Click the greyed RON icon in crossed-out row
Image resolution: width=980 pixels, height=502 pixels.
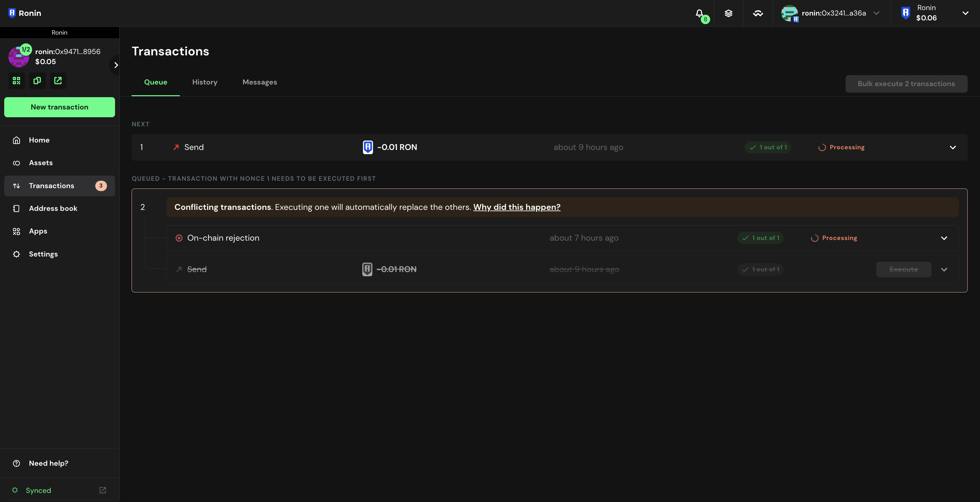point(367,269)
